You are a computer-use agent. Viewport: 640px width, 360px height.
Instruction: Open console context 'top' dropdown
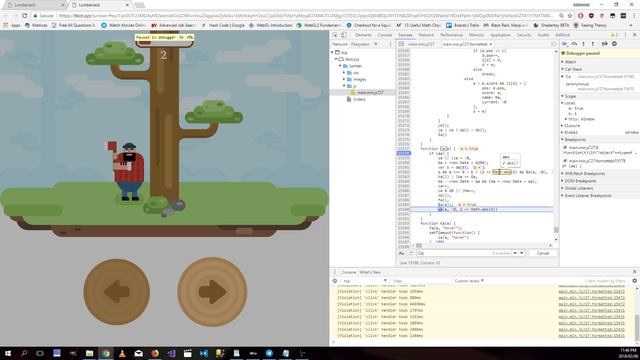click(364, 281)
